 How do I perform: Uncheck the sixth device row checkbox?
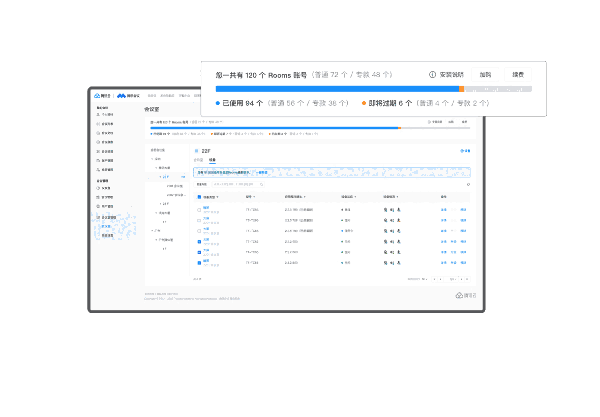point(199,263)
